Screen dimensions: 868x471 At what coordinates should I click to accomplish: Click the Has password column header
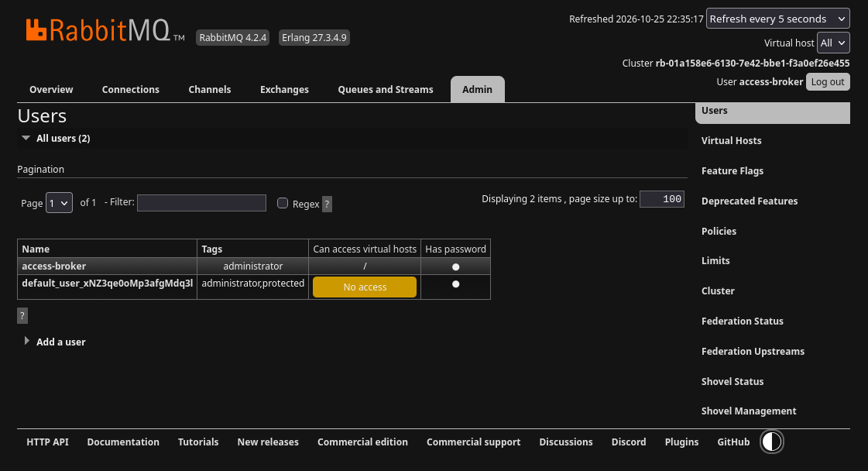coord(455,249)
